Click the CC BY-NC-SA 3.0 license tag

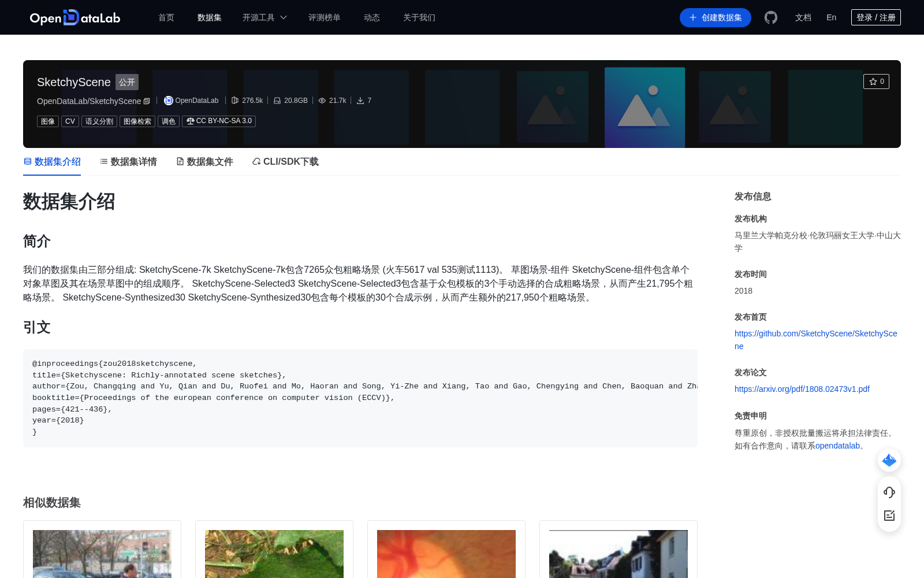point(219,121)
